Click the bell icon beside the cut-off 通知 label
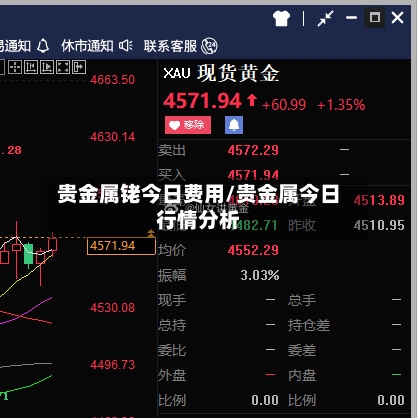This screenshot has height=418, width=417. click(x=43, y=46)
